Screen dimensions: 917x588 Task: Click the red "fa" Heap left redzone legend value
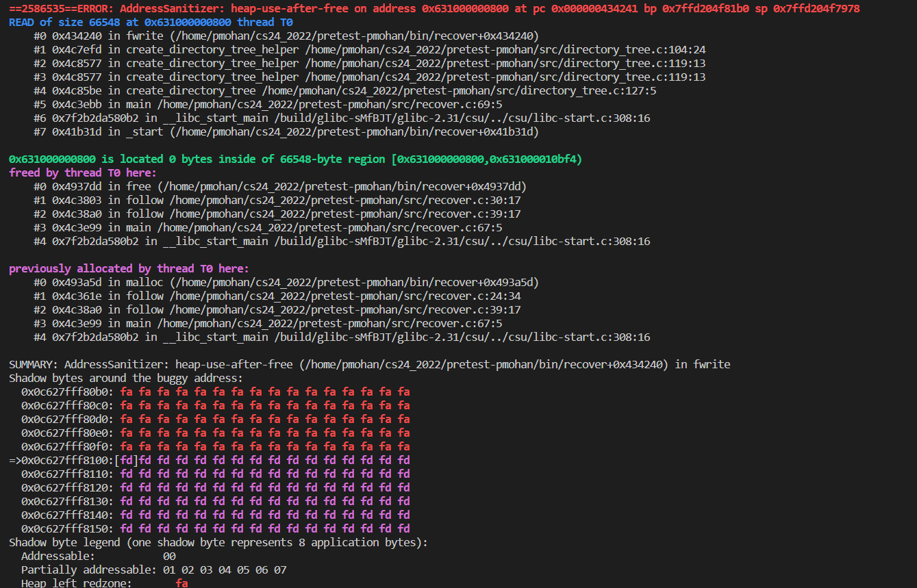click(x=181, y=583)
